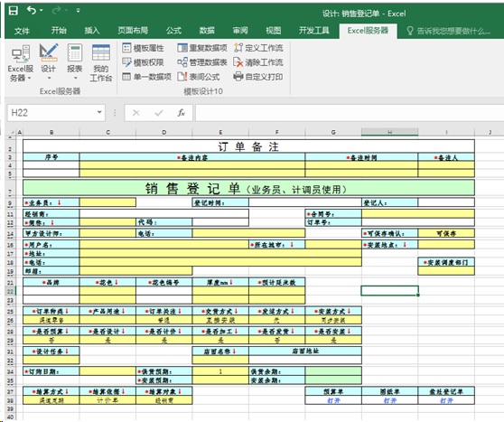
Task: Open 我的工作台 workbench icon
Action: point(101,62)
